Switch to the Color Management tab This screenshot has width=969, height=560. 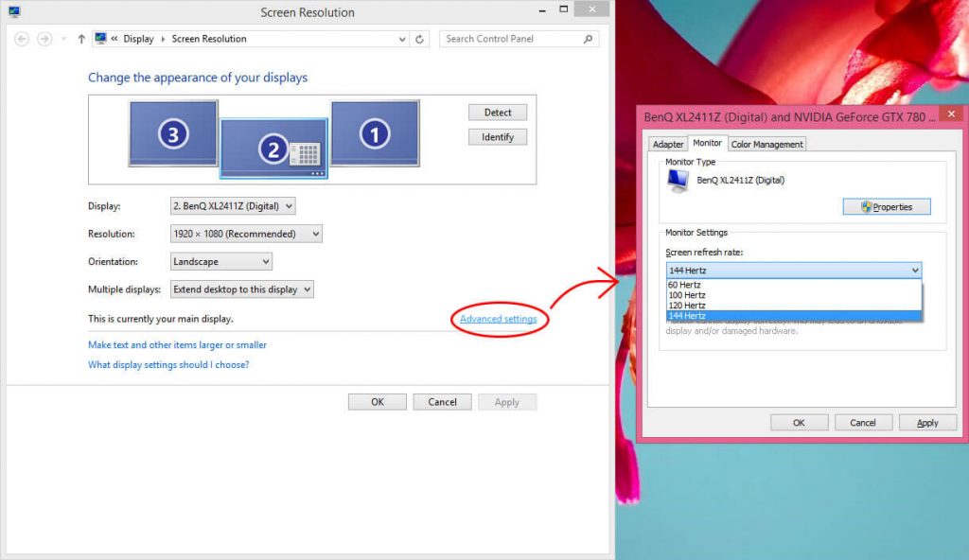(766, 144)
